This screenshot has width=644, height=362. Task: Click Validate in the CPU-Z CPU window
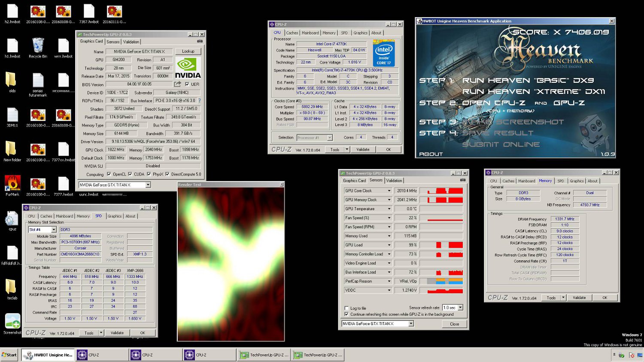click(363, 149)
